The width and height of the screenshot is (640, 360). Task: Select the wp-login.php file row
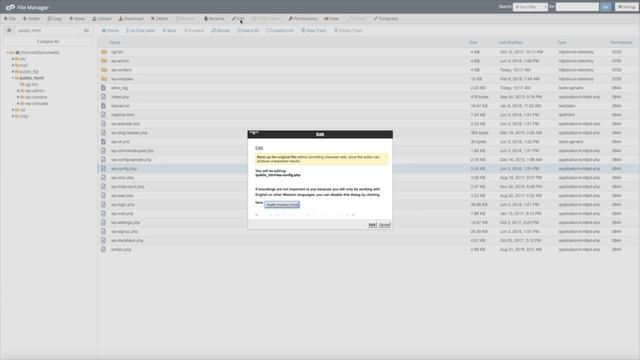coord(369,204)
